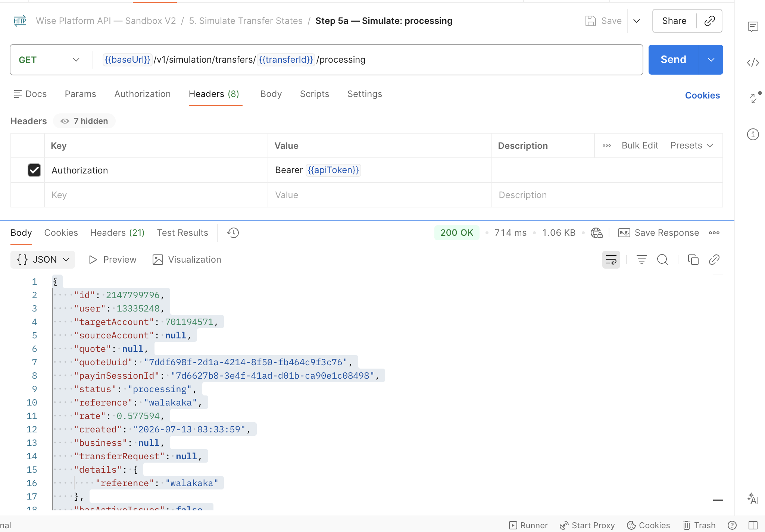The width and height of the screenshot is (765, 532).
Task: Click the empty header Description field
Action: tap(607, 195)
